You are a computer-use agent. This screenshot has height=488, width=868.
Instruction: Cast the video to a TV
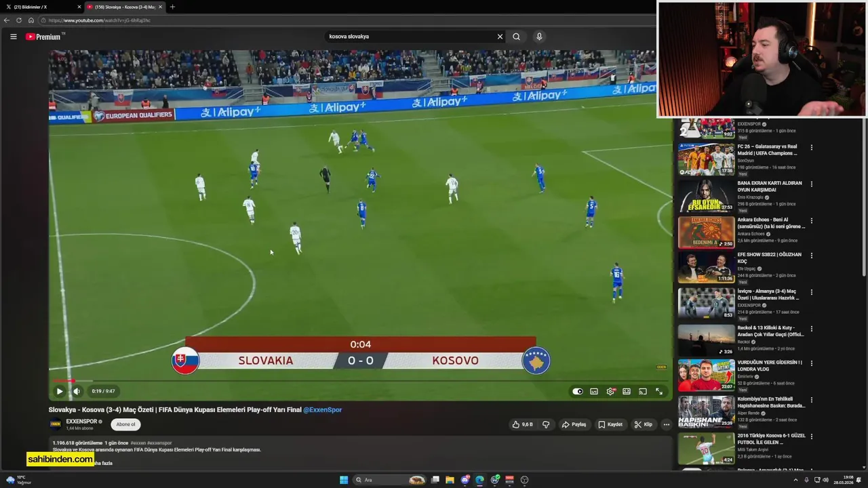tap(643, 391)
